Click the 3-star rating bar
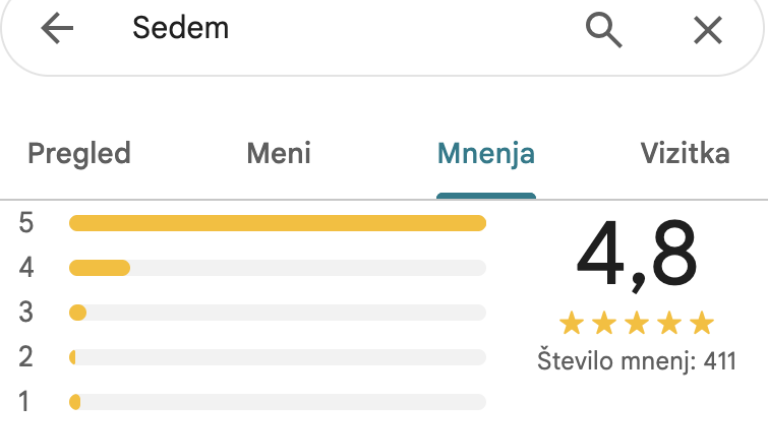This screenshot has width=768, height=432. pos(277,313)
